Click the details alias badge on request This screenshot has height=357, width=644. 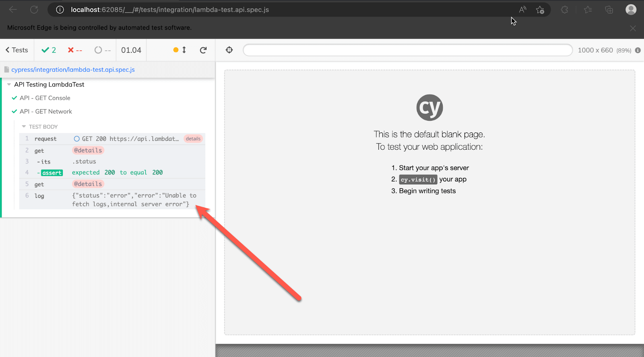pos(193,138)
